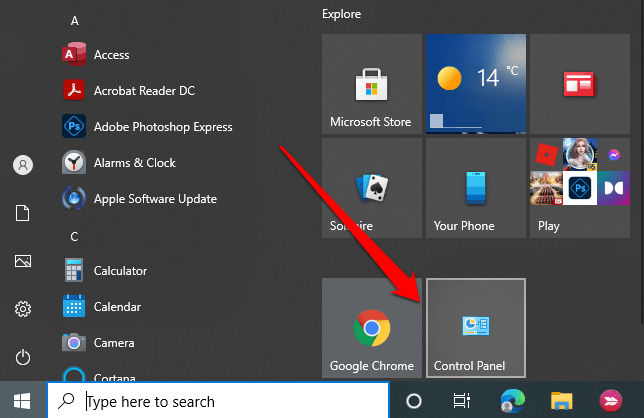Open the pink arrow app on taskbar
The image size is (644, 418).
tap(611, 400)
